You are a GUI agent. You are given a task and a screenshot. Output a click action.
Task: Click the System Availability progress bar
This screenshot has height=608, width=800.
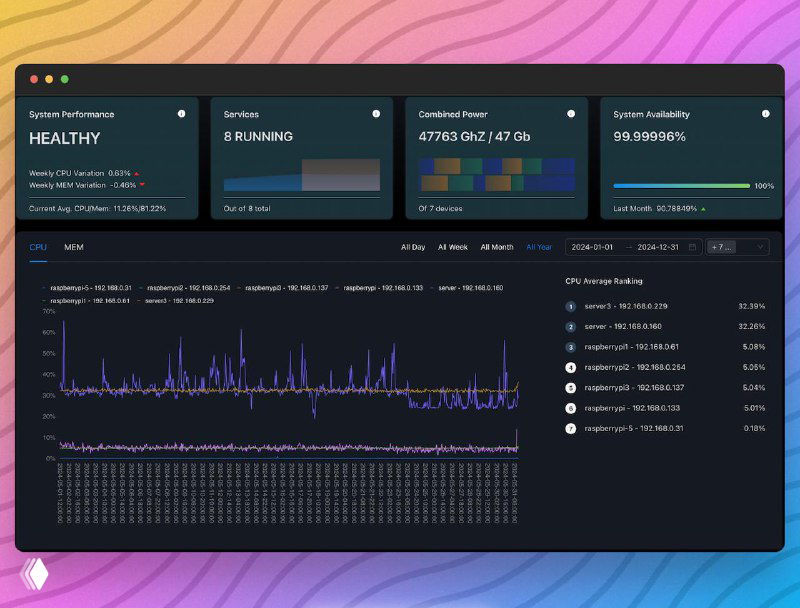point(680,185)
